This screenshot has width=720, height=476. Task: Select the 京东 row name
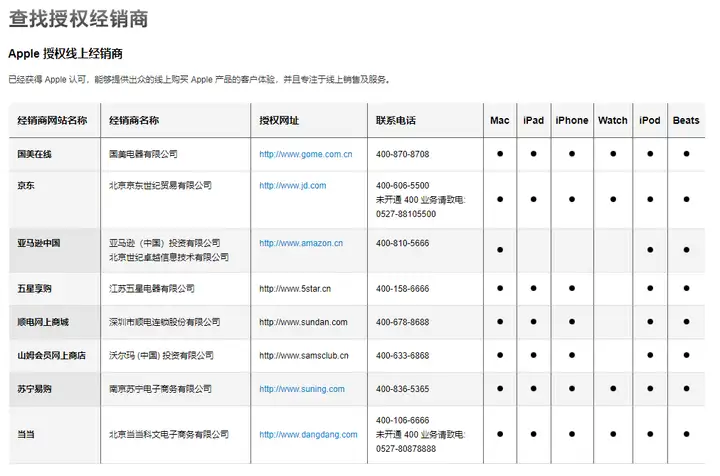(x=26, y=185)
